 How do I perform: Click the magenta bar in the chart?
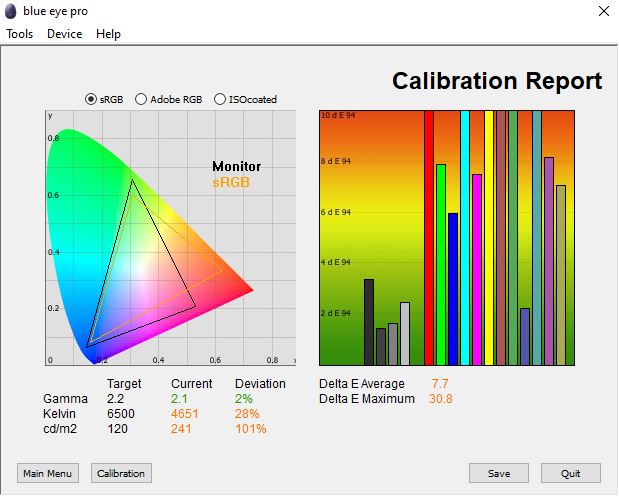point(477,270)
